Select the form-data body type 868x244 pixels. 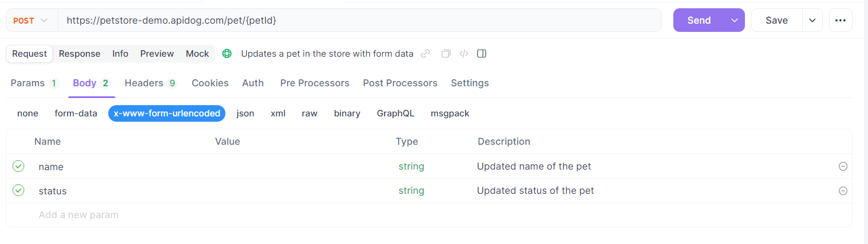[x=76, y=113]
